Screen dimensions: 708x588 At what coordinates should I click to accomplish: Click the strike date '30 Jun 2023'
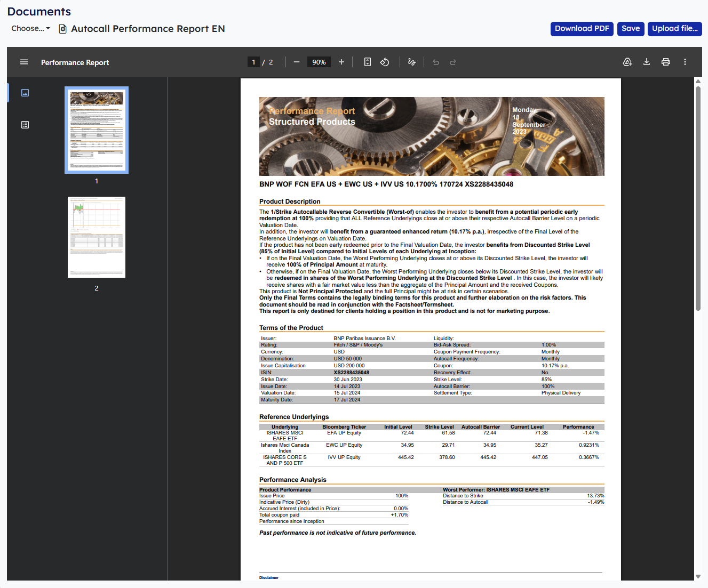click(348, 380)
